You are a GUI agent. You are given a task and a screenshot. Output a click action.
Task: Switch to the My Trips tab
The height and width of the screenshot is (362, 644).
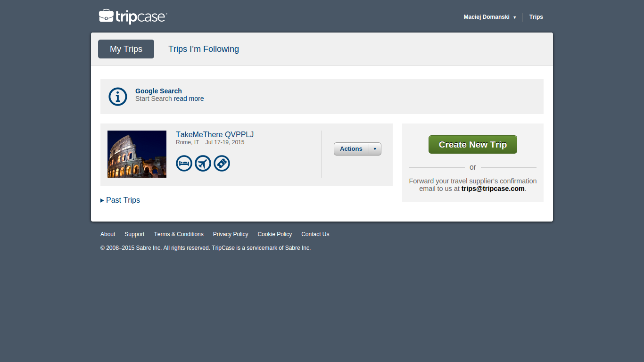point(126,49)
